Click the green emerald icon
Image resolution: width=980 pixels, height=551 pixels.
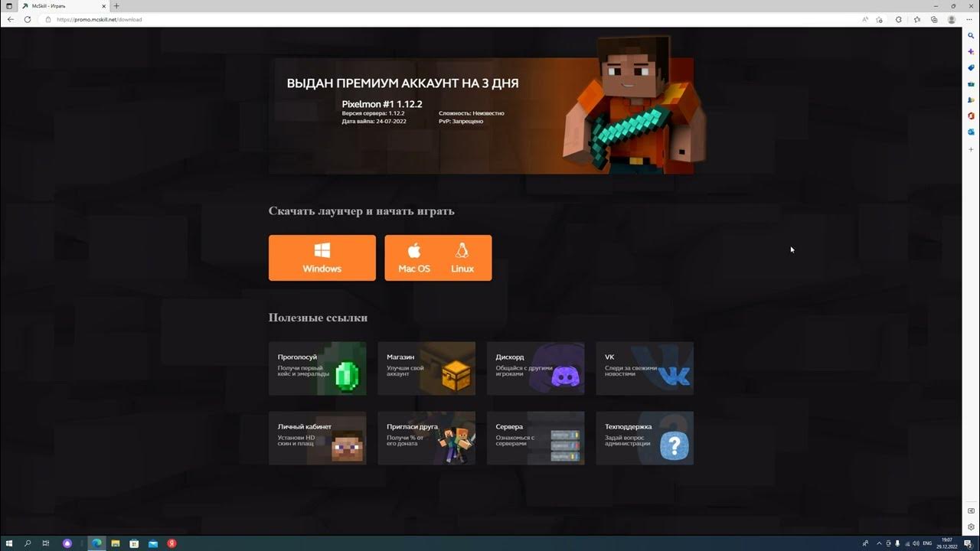coord(348,375)
